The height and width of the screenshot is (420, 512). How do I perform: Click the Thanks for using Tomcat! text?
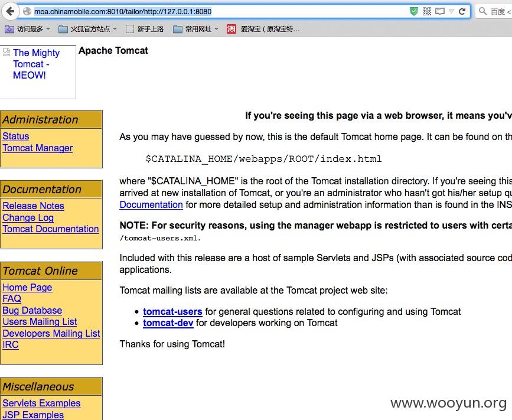pyautogui.click(x=172, y=344)
